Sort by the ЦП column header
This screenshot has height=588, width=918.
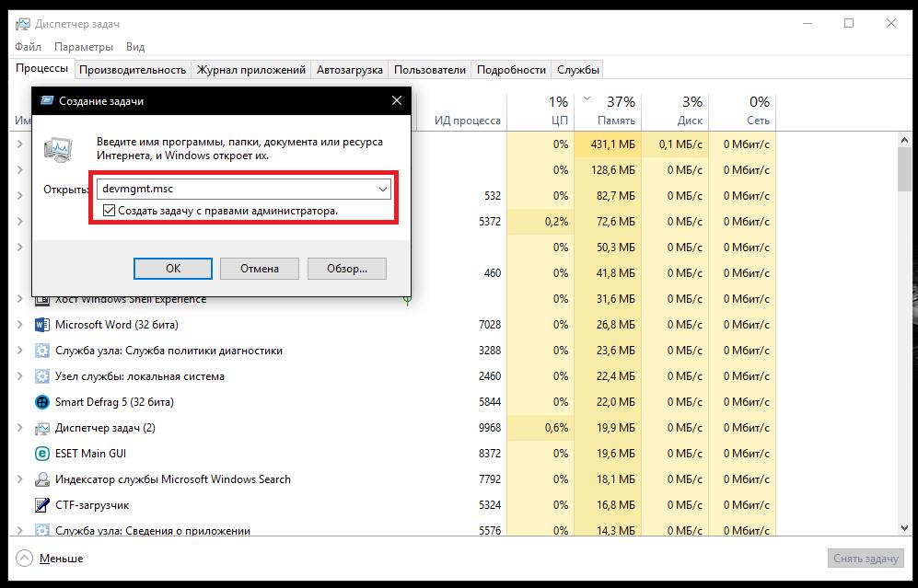(x=541, y=110)
